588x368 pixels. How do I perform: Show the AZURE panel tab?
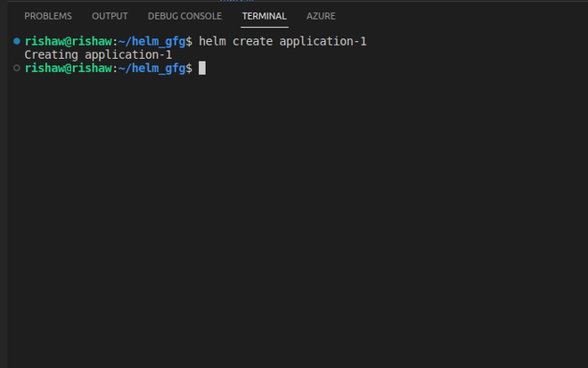click(322, 16)
